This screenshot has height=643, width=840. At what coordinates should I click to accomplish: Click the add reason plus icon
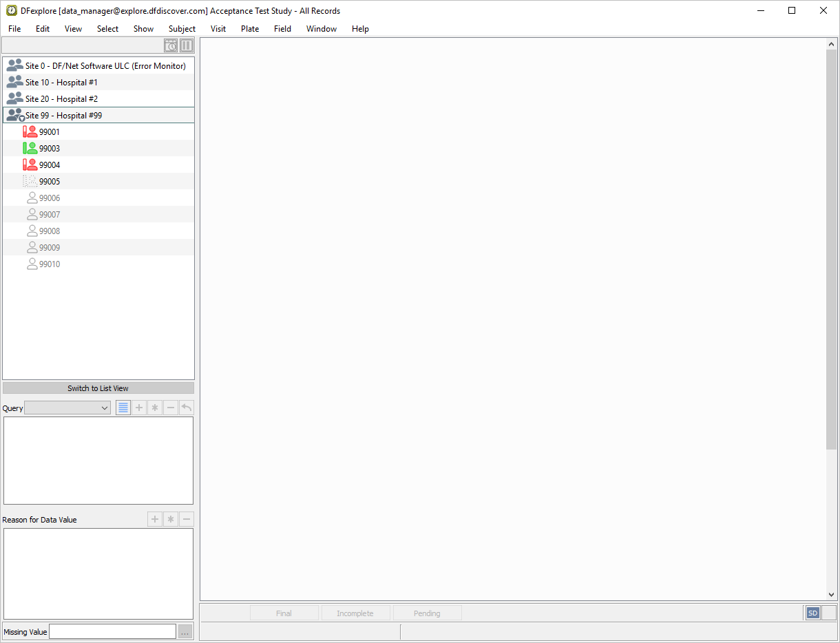click(x=155, y=519)
